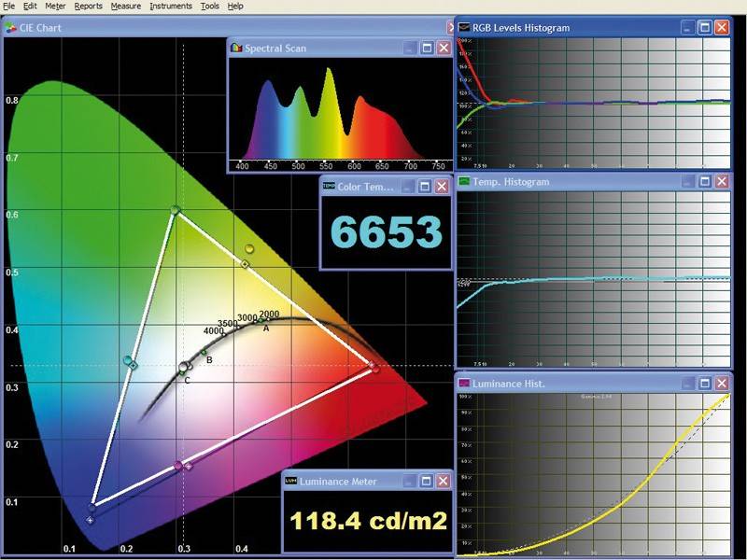Minimize the Luminance Meter window

pyautogui.click(x=410, y=481)
